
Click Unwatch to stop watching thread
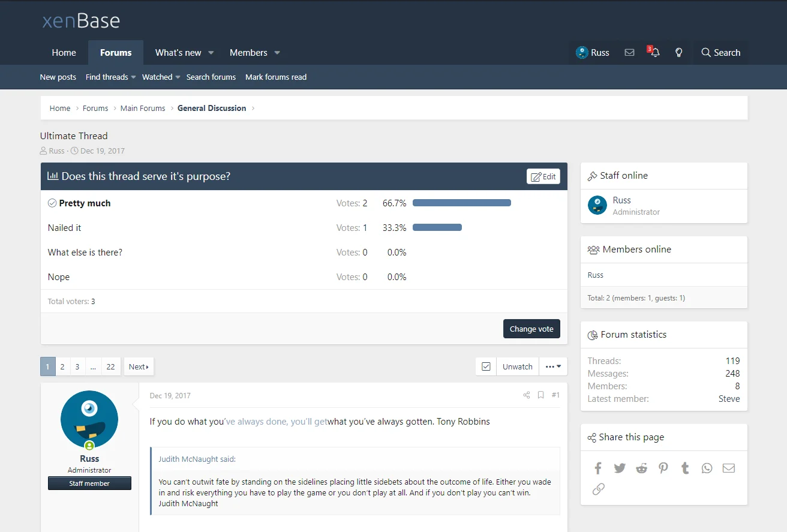click(x=517, y=366)
